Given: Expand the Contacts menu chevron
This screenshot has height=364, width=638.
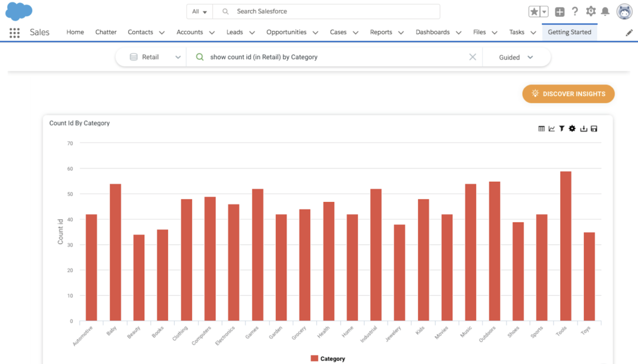Looking at the screenshot, I should point(162,33).
